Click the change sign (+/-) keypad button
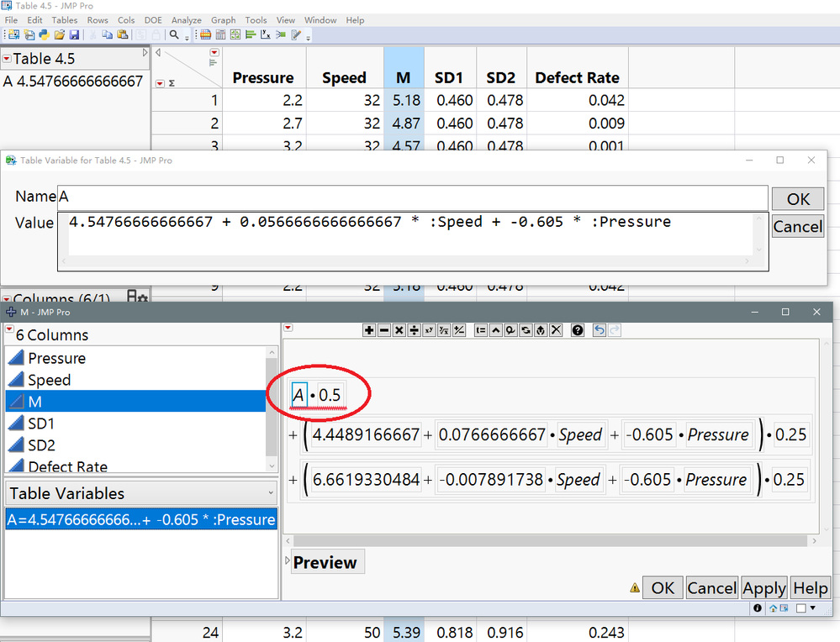 (459, 330)
